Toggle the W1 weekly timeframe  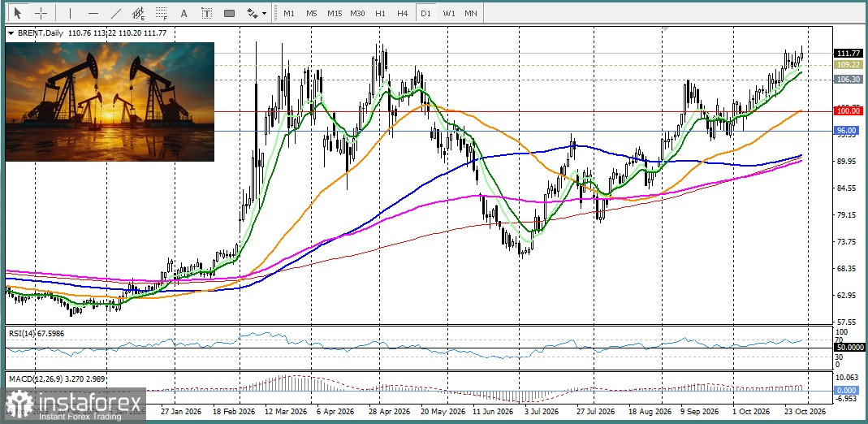pos(448,13)
